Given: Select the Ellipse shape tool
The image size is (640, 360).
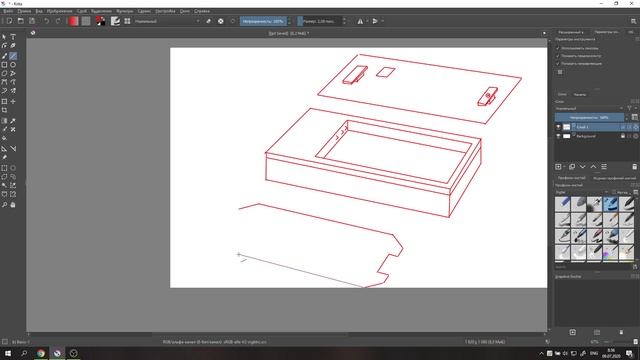Looking at the screenshot, I should tap(13, 65).
